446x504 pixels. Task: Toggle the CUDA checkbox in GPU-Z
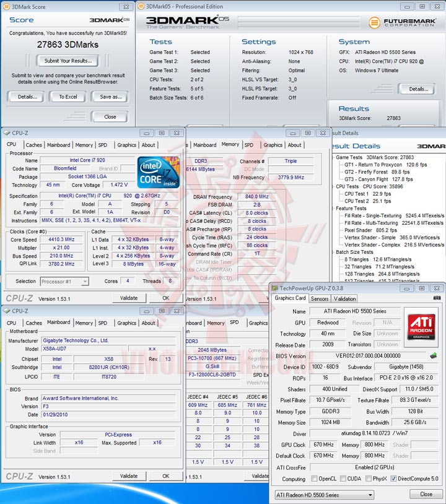tap(343, 479)
